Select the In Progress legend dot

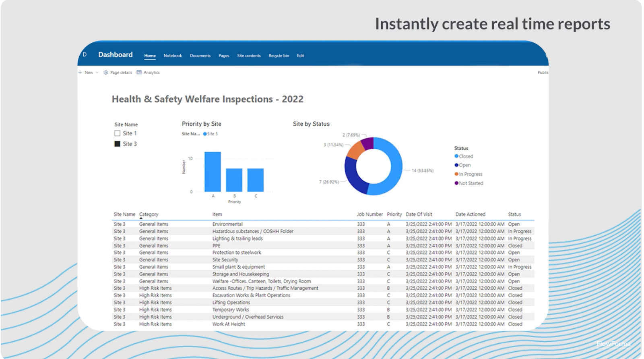point(456,174)
